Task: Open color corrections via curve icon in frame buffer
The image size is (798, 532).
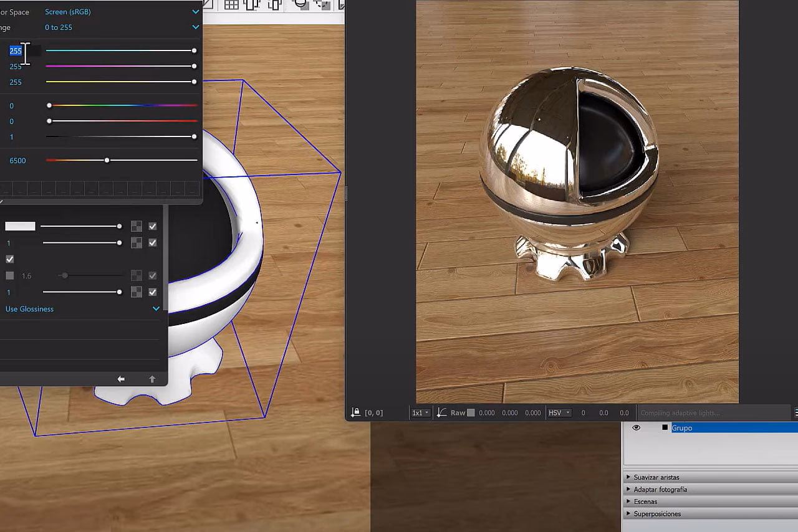Action: (x=441, y=412)
